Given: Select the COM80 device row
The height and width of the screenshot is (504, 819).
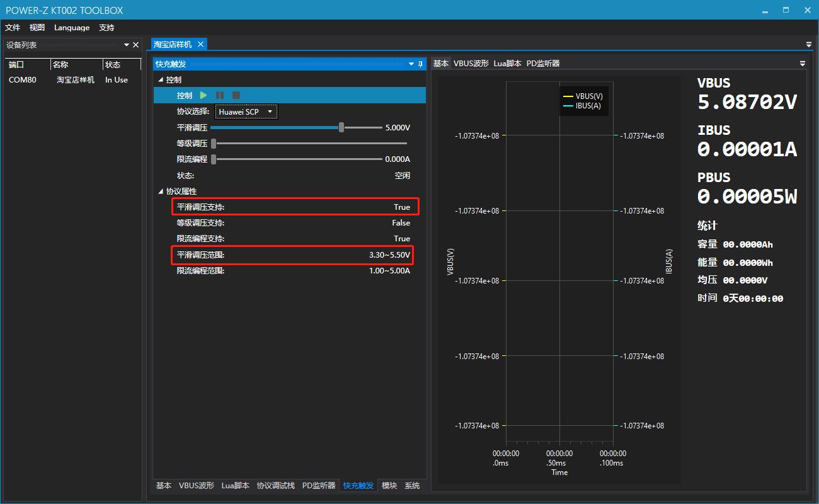Looking at the screenshot, I should 23,80.
